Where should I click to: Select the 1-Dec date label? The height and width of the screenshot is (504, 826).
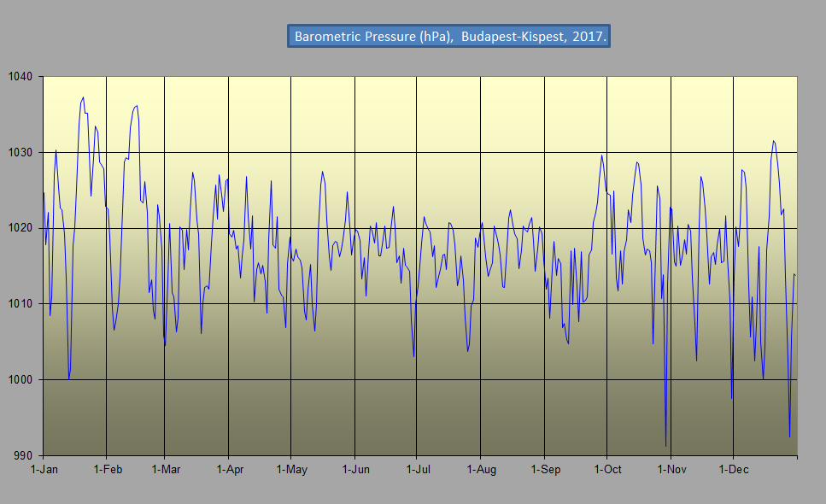734,470
